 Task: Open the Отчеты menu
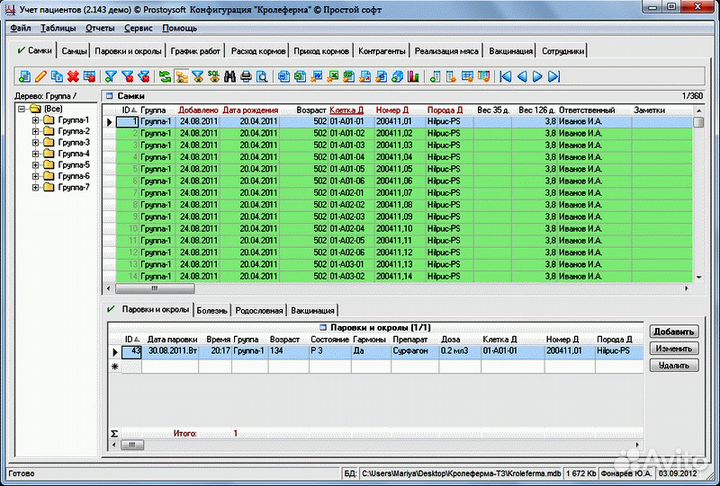100,29
